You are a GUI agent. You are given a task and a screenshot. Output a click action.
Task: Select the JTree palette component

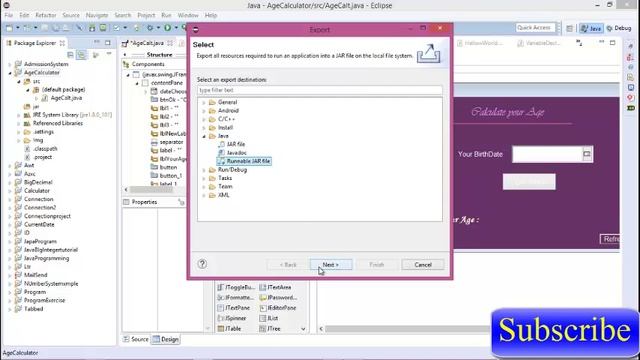point(270,329)
